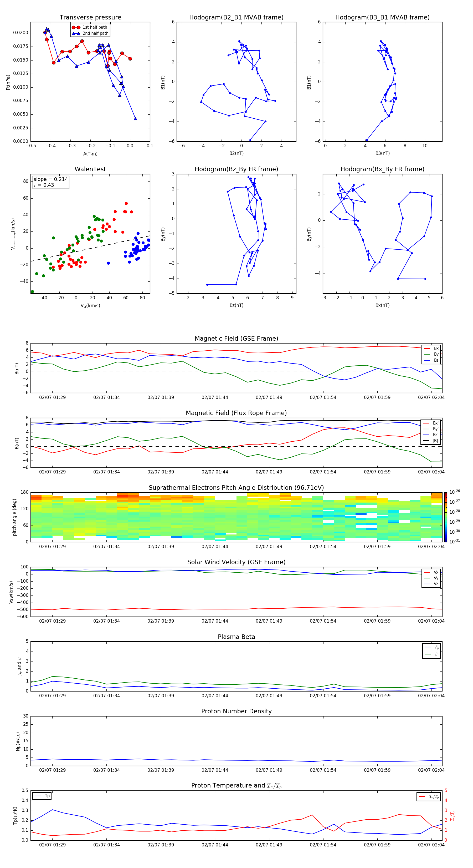Select Bz' in the flux rope legend
The height and width of the screenshot is (868, 473).
tap(431, 435)
